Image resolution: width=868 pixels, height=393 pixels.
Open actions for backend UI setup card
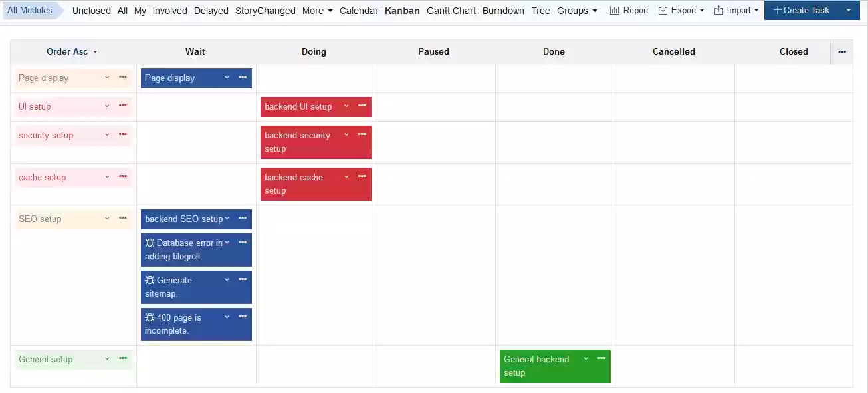click(362, 106)
